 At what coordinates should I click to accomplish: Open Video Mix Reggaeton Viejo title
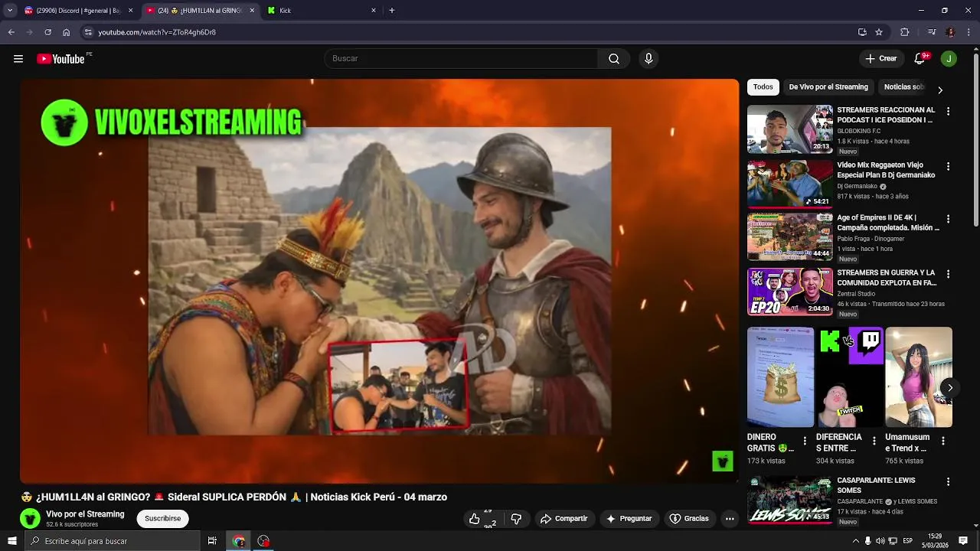point(886,170)
